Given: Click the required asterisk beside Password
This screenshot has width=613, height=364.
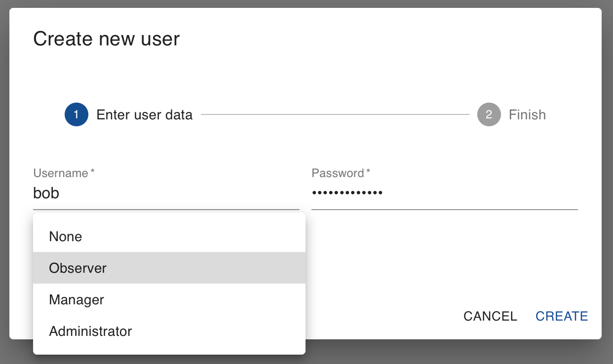Looking at the screenshot, I should pos(368,172).
